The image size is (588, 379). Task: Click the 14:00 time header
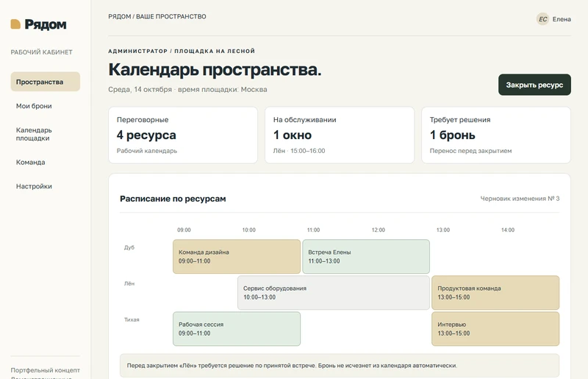point(508,230)
